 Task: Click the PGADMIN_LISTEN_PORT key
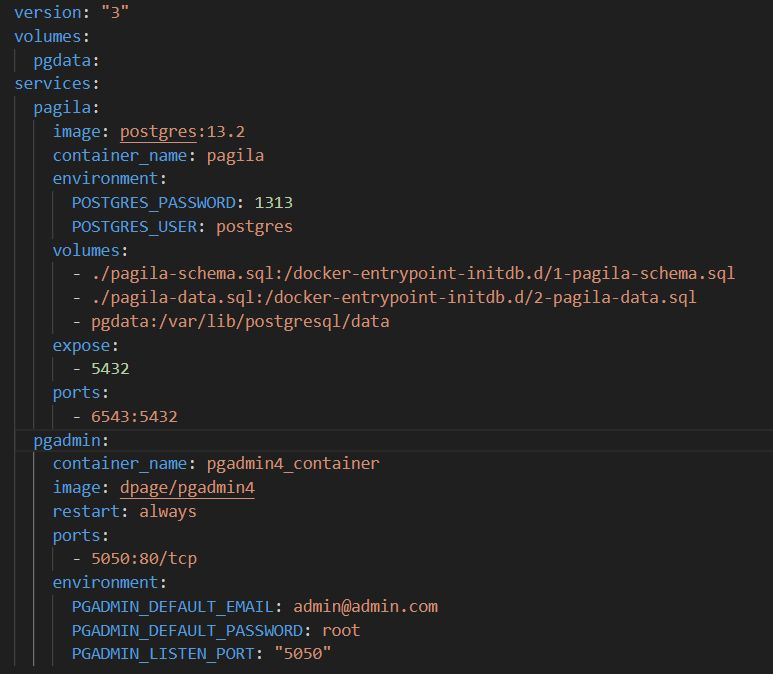tap(163, 654)
